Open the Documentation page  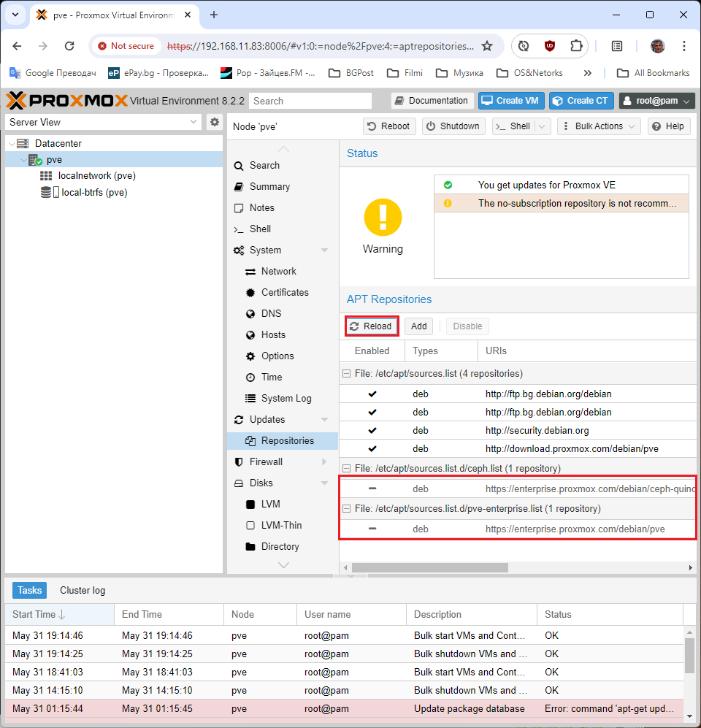pos(432,101)
